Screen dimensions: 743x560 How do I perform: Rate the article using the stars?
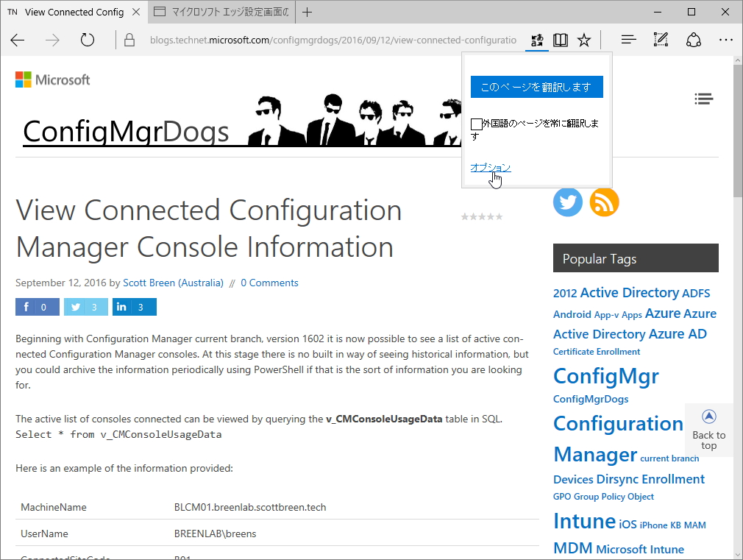482,216
